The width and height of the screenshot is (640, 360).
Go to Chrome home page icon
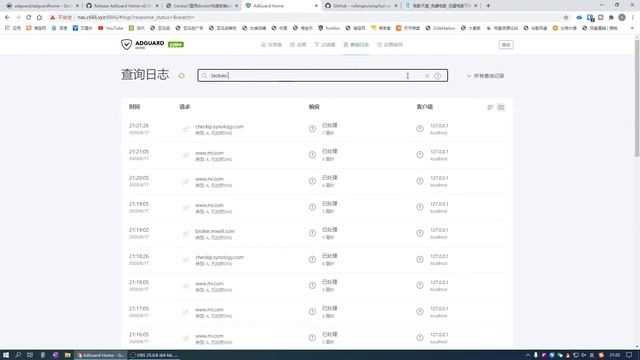[x=39, y=18]
